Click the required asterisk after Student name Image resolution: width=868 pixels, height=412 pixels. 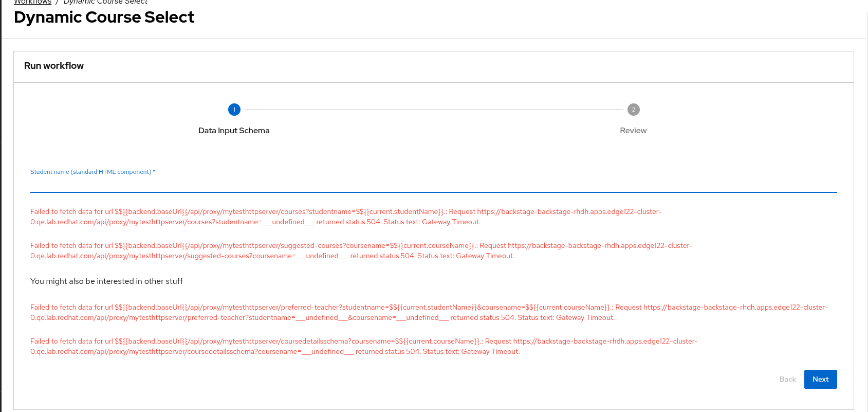click(154, 172)
